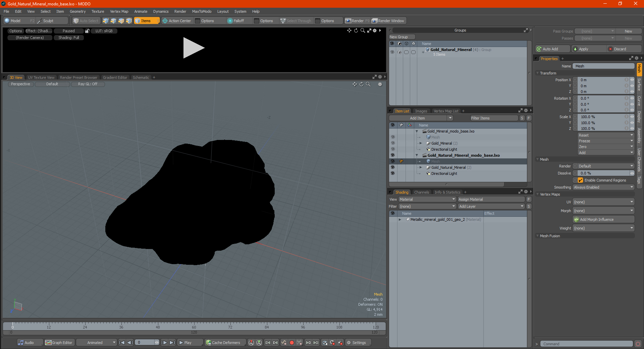644x349 pixels.
Task: Click the Play button
Action: click(x=190, y=343)
